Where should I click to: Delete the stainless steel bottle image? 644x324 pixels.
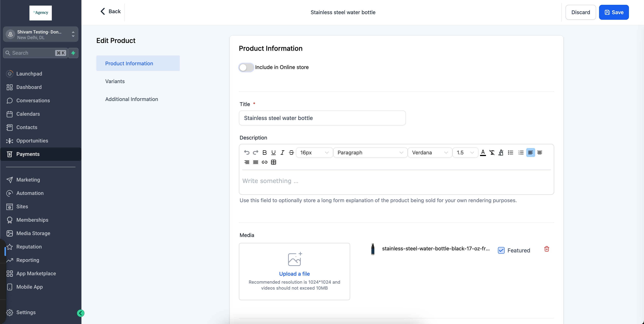coord(547,249)
